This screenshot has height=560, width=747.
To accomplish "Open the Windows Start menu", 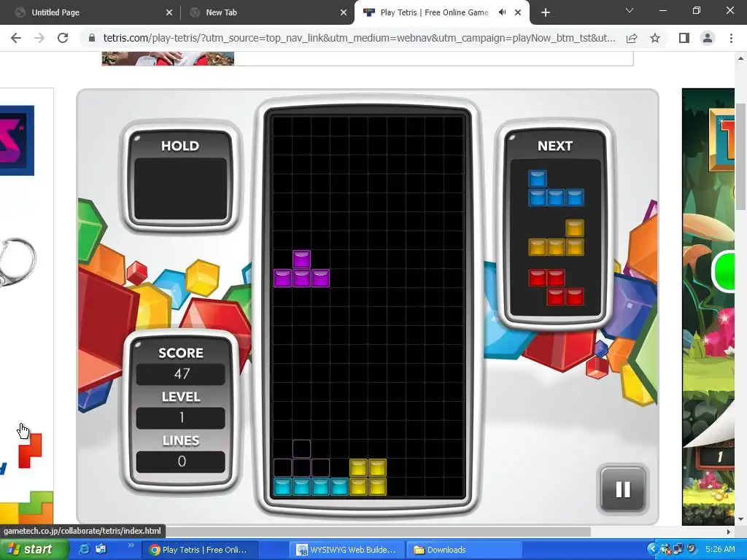I will click(34, 550).
